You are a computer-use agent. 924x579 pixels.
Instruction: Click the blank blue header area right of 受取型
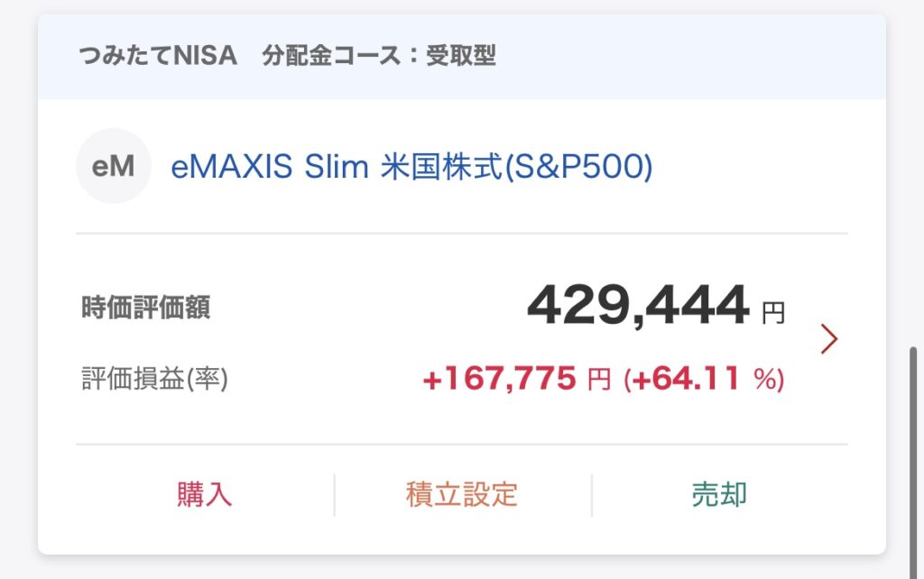click(689, 57)
